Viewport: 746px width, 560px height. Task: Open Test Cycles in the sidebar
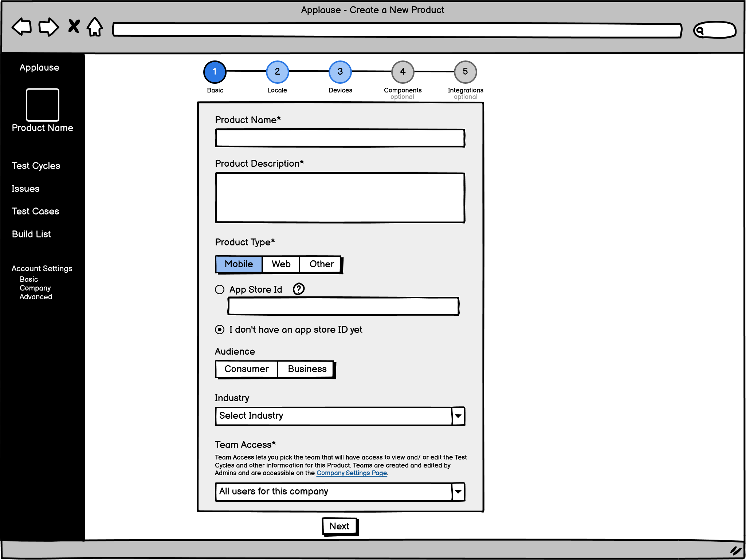tap(36, 166)
